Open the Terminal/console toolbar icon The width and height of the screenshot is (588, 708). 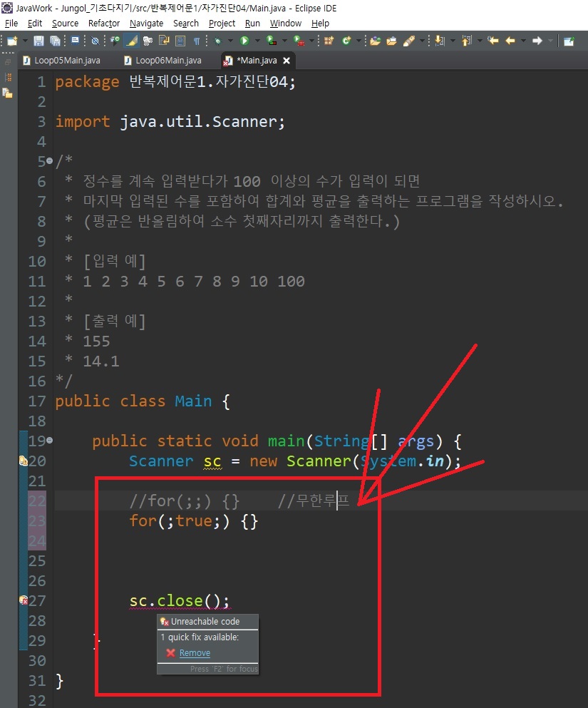pos(76,41)
